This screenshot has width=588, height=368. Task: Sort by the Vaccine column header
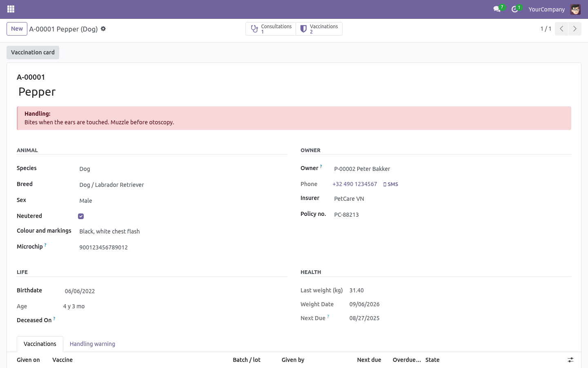click(62, 360)
